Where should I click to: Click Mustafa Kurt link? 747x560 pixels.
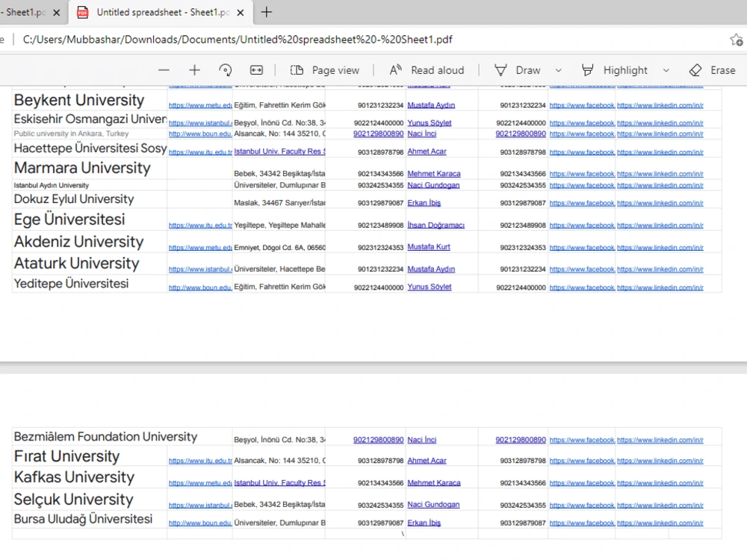(429, 246)
